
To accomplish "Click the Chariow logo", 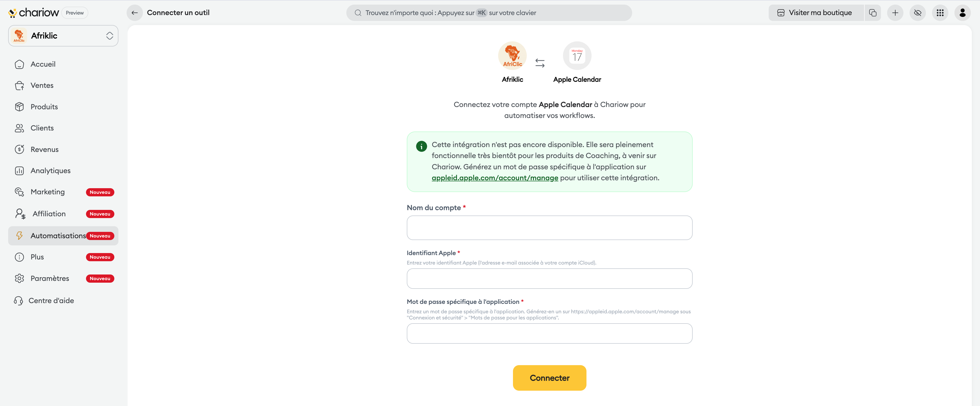I will point(33,13).
